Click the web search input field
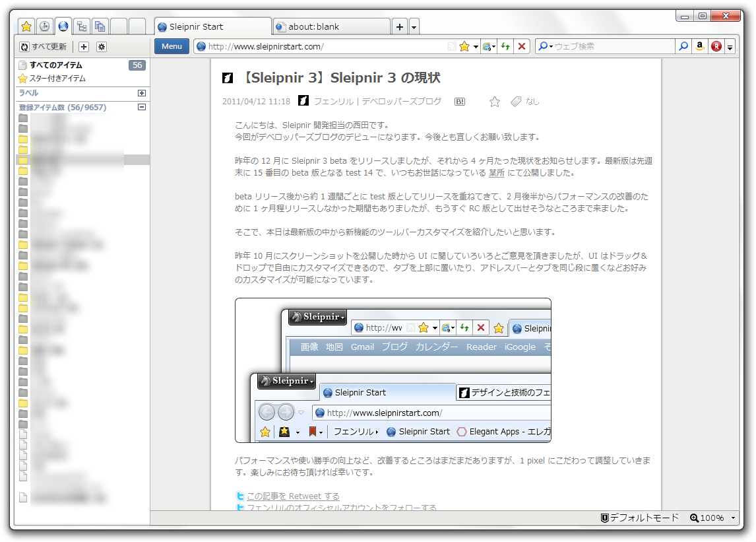756x542 pixels. [x=614, y=46]
